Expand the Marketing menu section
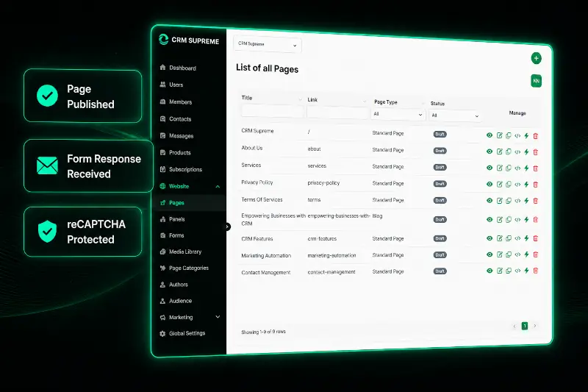The image size is (588, 392). pos(218,317)
